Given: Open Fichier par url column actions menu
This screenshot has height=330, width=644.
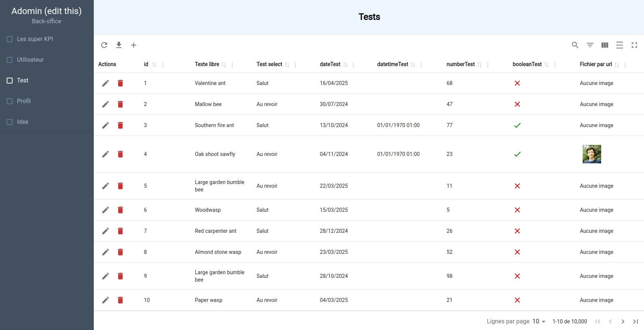Looking at the screenshot, I should pyautogui.click(x=625, y=65).
